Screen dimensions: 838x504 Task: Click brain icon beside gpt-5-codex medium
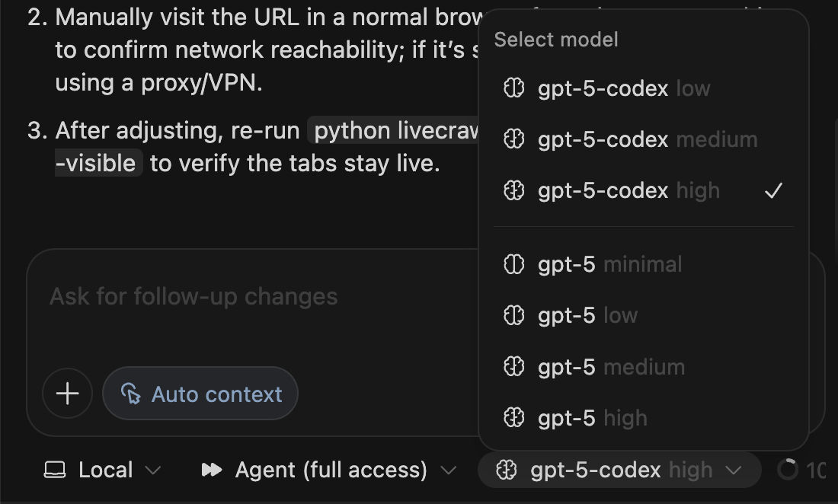pos(514,139)
